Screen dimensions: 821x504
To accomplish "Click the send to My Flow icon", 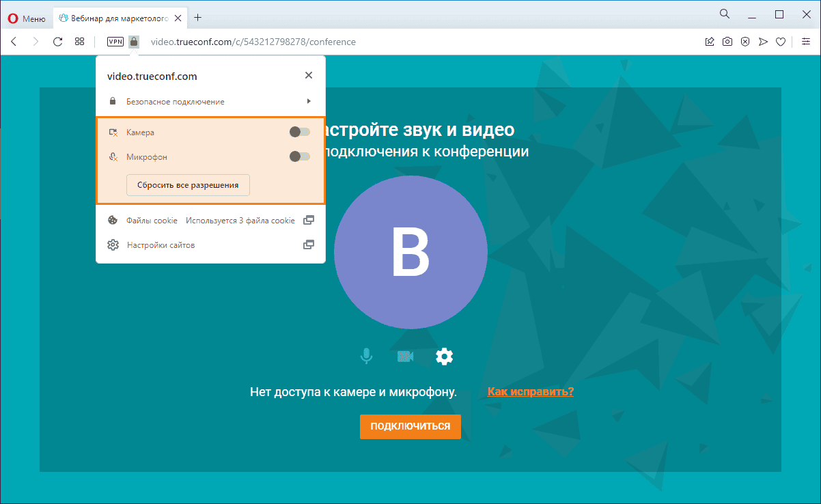I will 764,42.
